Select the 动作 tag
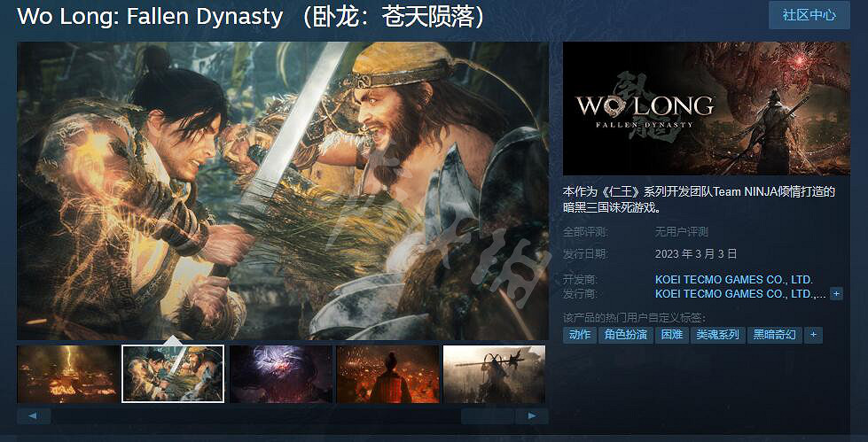This screenshot has height=442, width=868. coord(580,335)
